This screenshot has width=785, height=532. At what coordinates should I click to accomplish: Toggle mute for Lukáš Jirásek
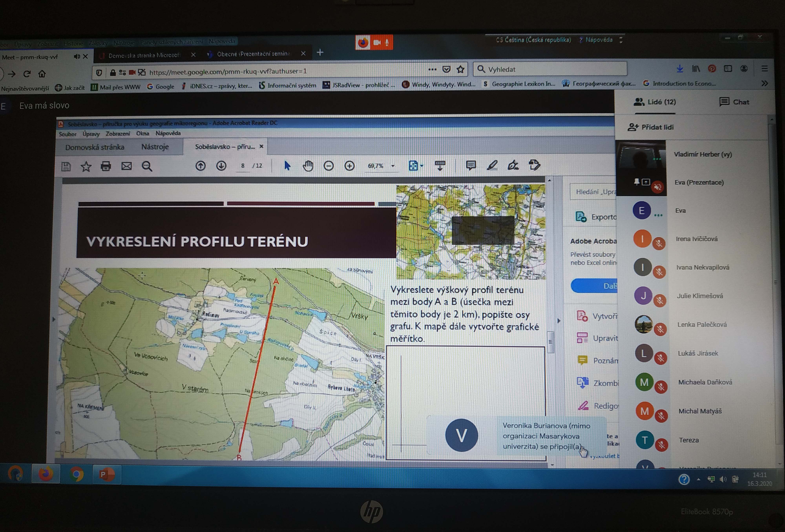point(661,358)
